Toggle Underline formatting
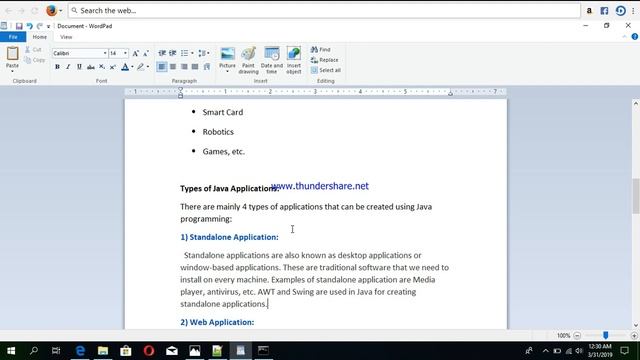Viewport: 640px width, 360px height. pyautogui.click(x=79, y=67)
